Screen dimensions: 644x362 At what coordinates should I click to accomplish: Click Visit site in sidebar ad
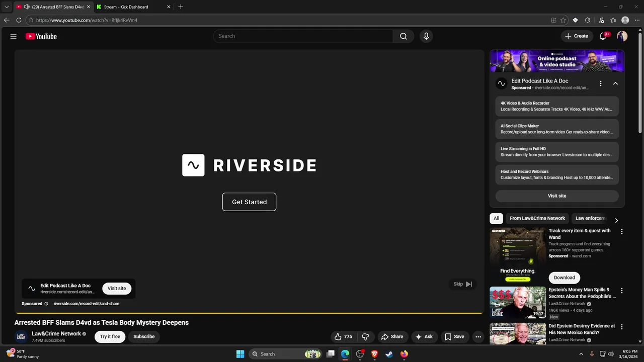point(557,196)
